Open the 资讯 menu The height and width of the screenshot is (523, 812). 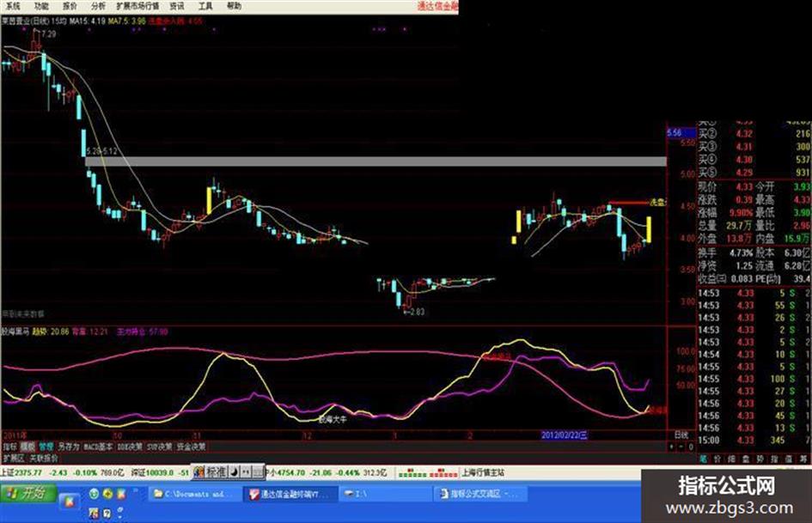[177, 6]
